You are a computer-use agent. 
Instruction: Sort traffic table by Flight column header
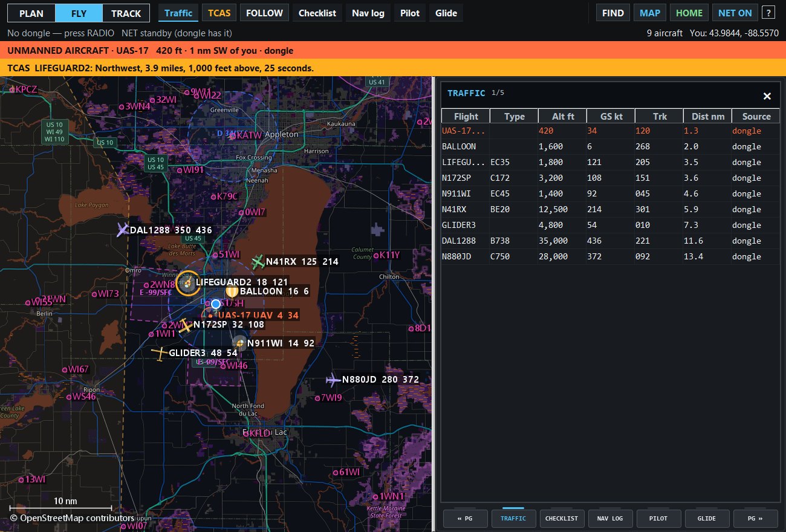466,116
